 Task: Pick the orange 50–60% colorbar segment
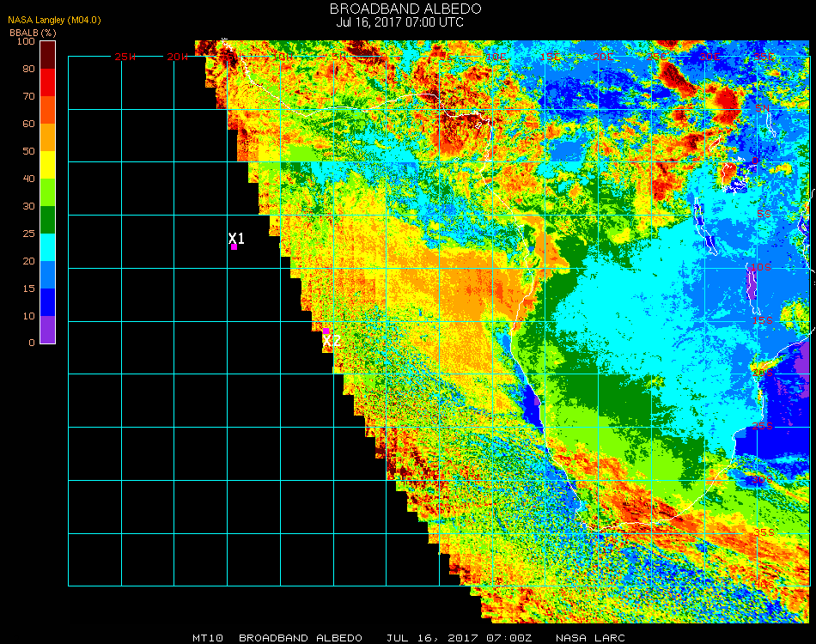[48, 137]
